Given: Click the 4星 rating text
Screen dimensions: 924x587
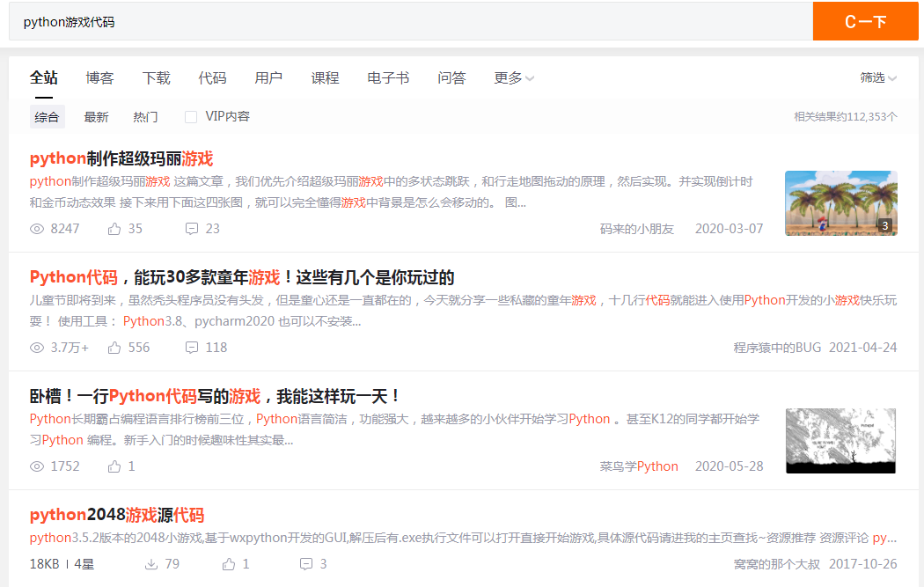Looking at the screenshot, I should [x=84, y=564].
